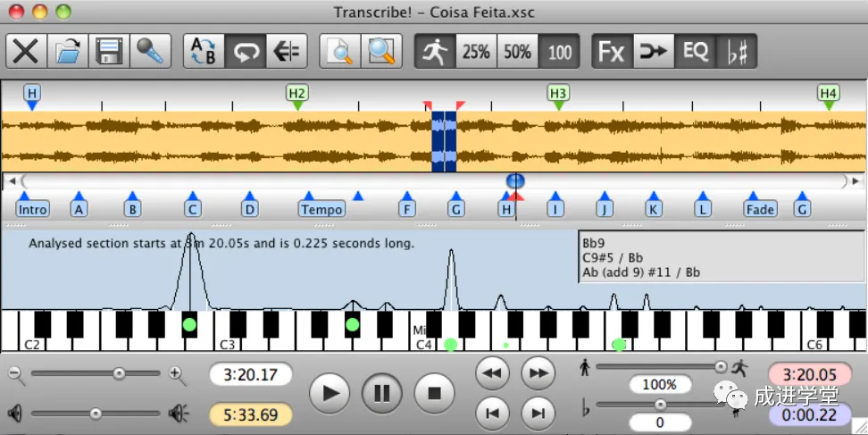Adjust the volume slider

[96, 414]
